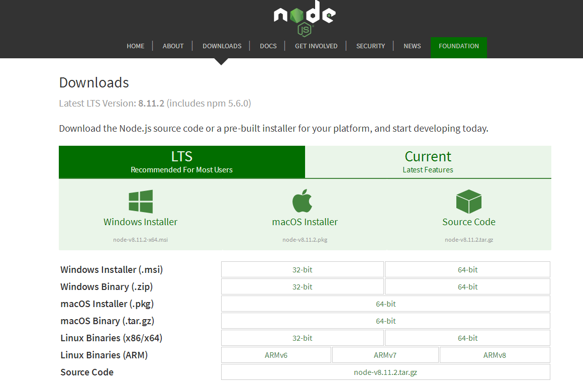
Task: Download macOS Installer (.pkg) 64-bit
Action: tap(385, 304)
